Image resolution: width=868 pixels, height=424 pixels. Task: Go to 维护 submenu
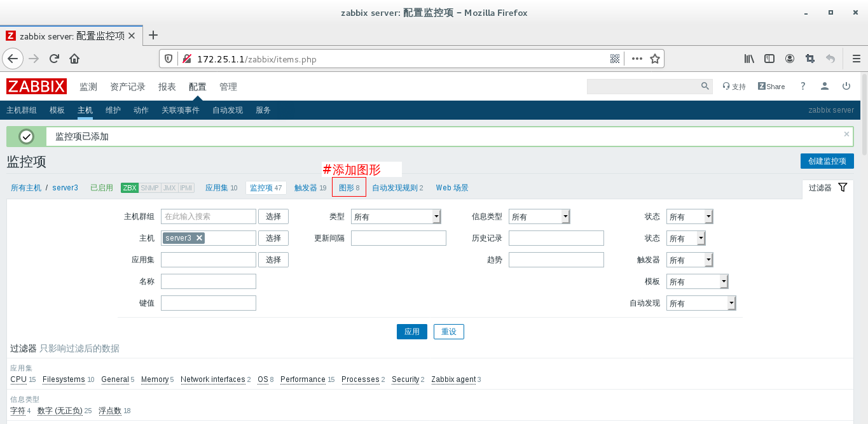[113, 110]
